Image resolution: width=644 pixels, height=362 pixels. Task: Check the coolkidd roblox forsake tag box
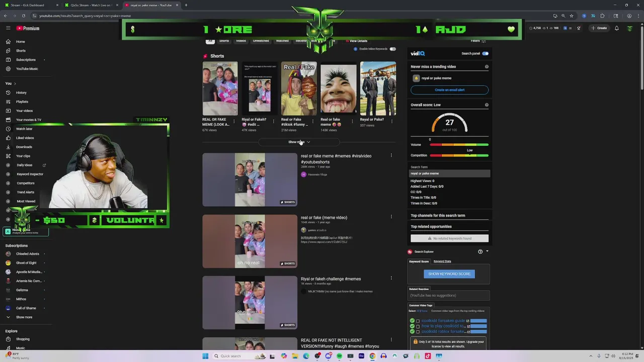[418, 332]
